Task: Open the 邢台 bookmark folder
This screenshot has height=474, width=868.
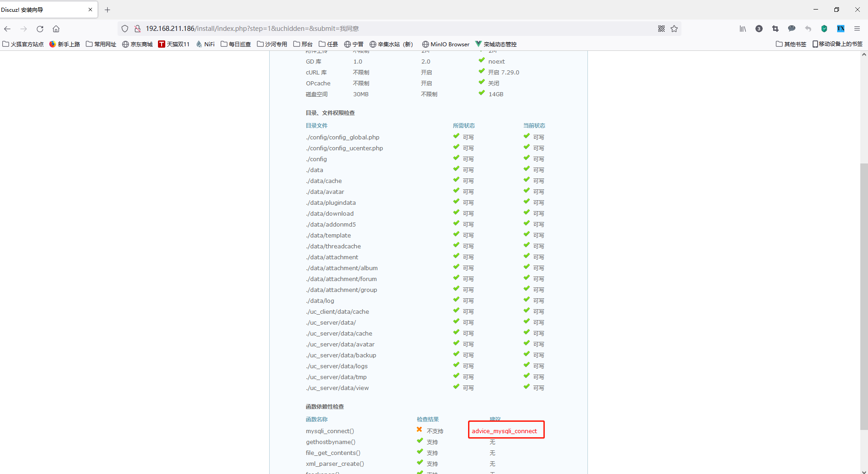Action: [x=303, y=44]
